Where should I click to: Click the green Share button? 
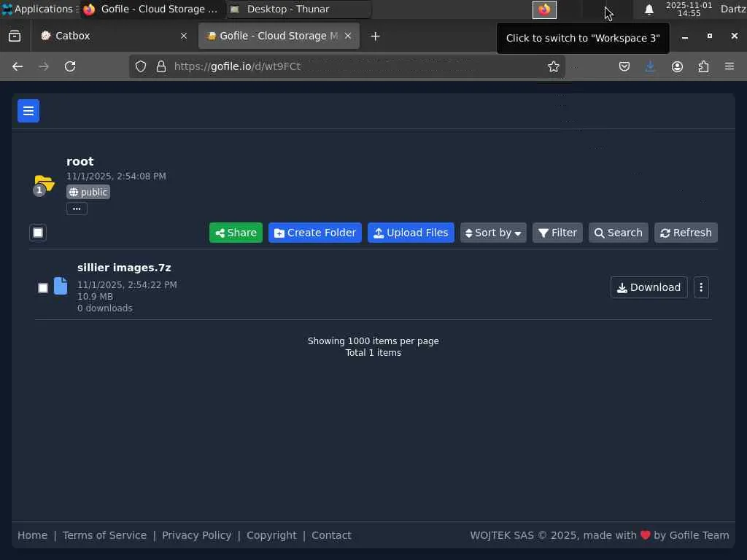[236, 233]
